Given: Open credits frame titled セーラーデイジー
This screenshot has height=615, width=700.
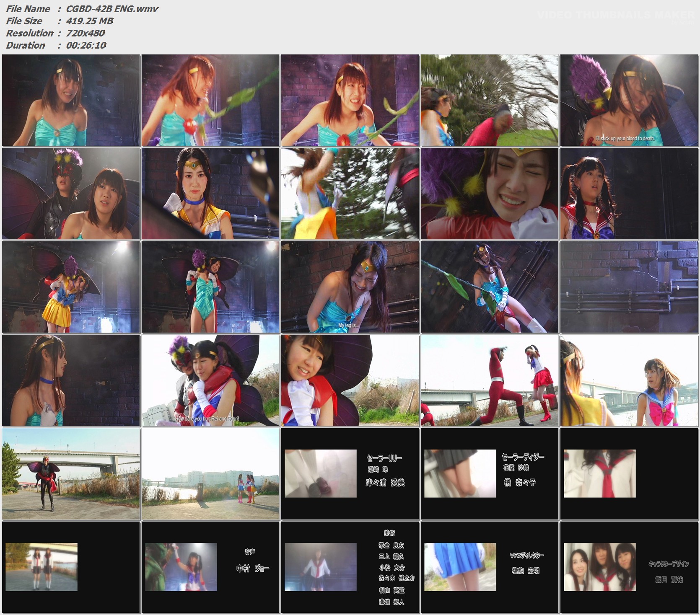Looking at the screenshot, I should coord(490,474).
